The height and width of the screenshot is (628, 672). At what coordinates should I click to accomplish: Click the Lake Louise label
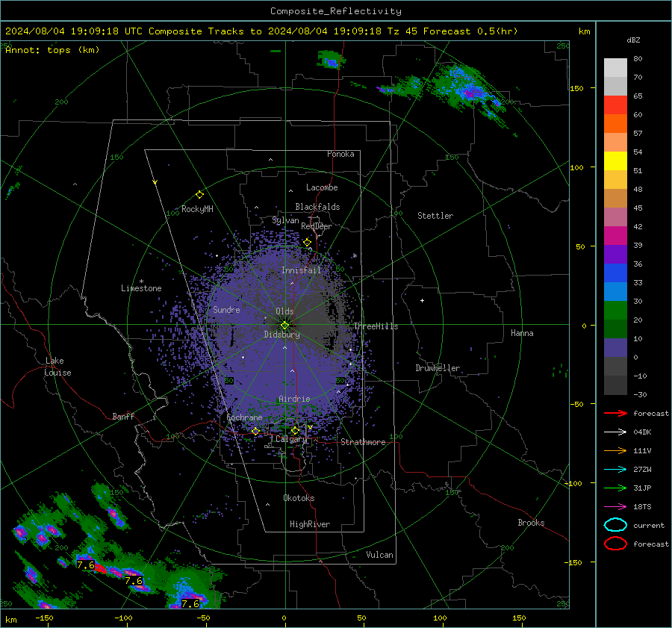[57, 367]
